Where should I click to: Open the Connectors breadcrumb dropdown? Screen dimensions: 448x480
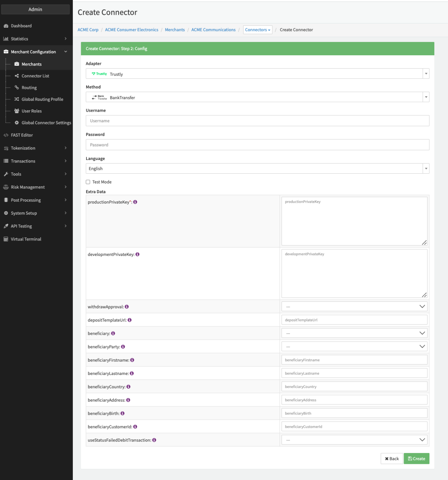258,30
